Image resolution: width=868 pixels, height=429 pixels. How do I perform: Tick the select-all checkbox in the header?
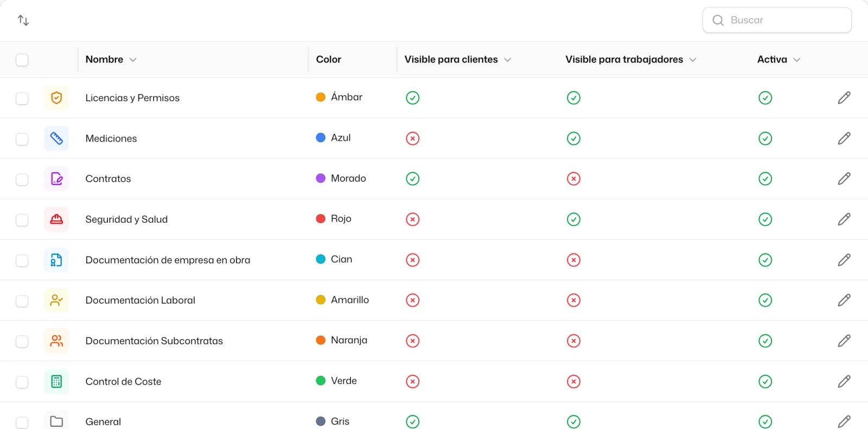click(x=22, y=60)
